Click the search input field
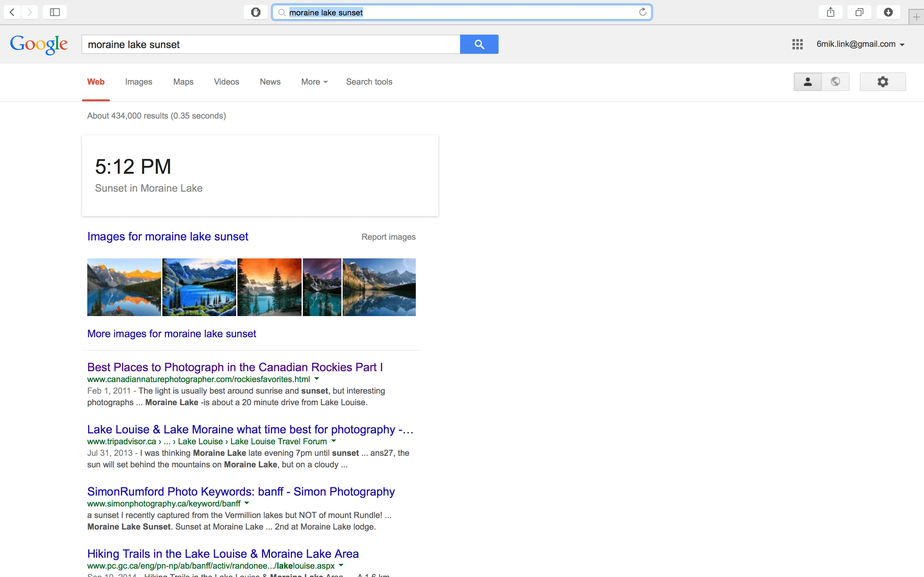This screenshot has height=577, width=924. tap(271, 44)
